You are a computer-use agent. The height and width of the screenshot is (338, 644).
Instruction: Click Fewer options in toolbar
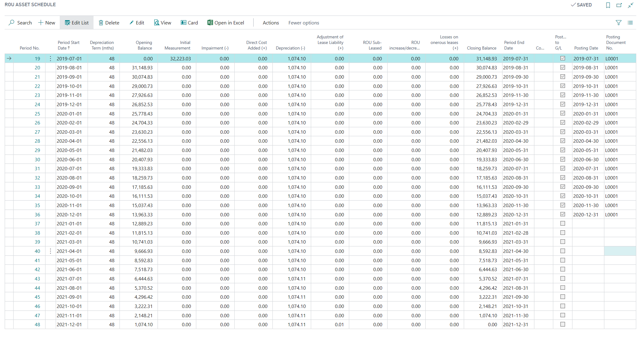[x=303, y=23]
